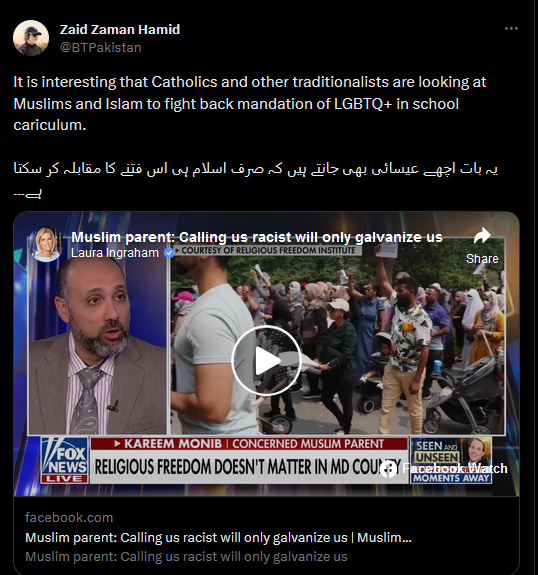The height and width of the screenshot is (575, 538).
Task: Click the Laura Ingraham page name
Action: click(115, 253)
